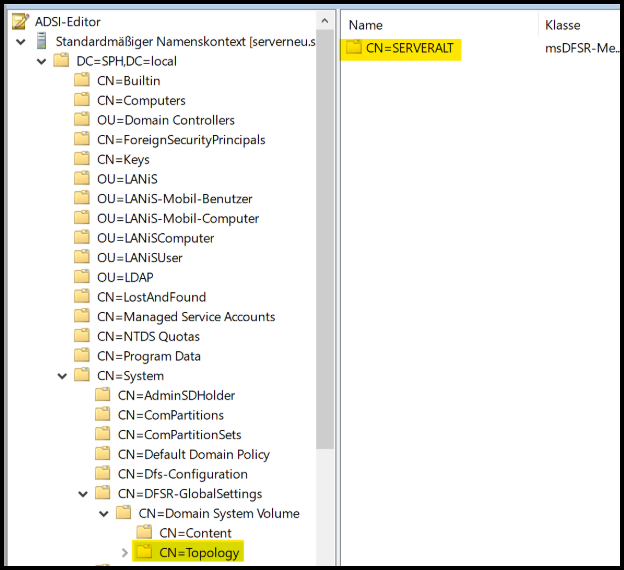Screen dimensions: 624x570
Task: Collapse the CN=Domain System Volume node
Action: click(104, 513)
